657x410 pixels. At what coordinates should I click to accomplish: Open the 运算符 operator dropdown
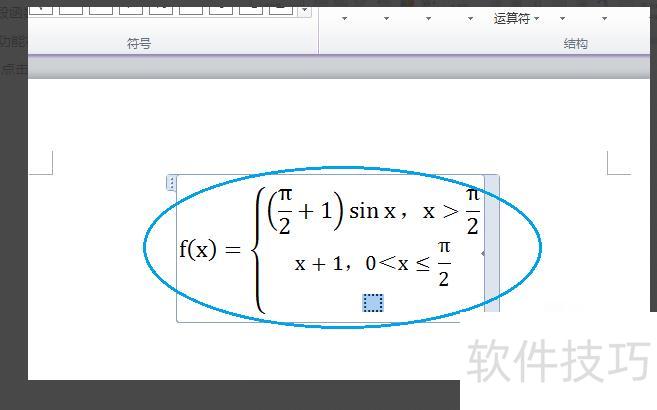tap(516, 18)
